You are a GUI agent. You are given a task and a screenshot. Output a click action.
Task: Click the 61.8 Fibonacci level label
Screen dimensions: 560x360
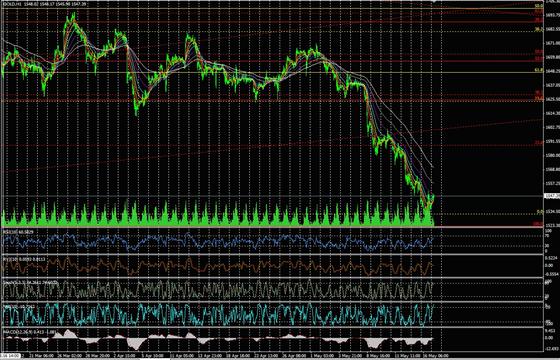[x=539, y=70]
